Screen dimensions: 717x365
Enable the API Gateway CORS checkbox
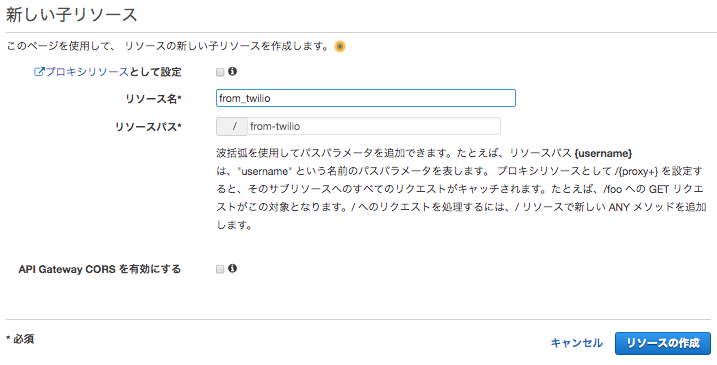(x=220, y=269)
